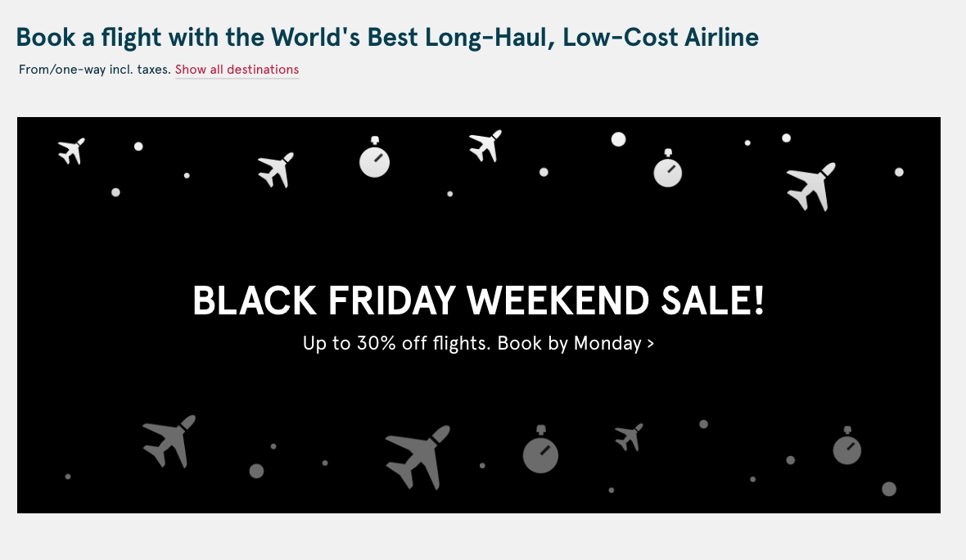
Task: Click the larger white stopwatch icon
Action: 375,157
